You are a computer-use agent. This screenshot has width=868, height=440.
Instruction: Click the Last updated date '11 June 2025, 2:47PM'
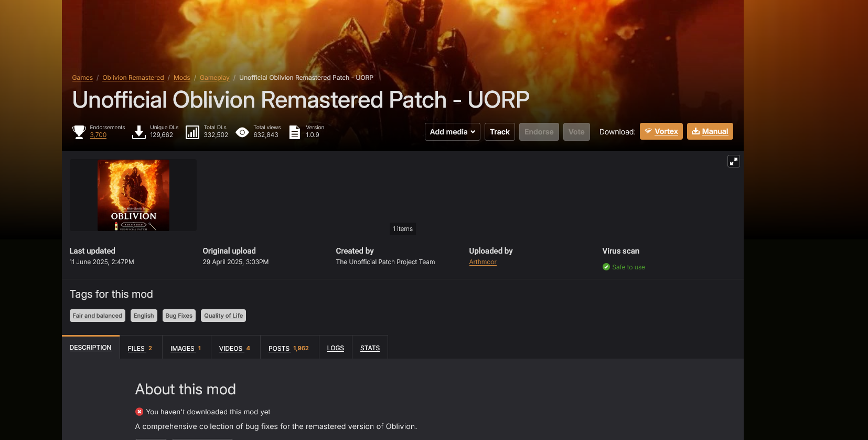(102, 262)
